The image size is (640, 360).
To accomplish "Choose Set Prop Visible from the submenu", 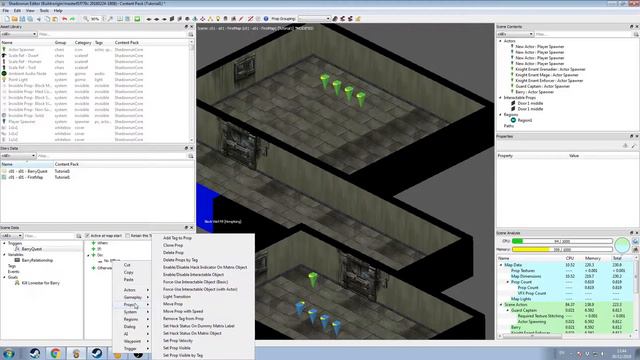I will point(177,348).
